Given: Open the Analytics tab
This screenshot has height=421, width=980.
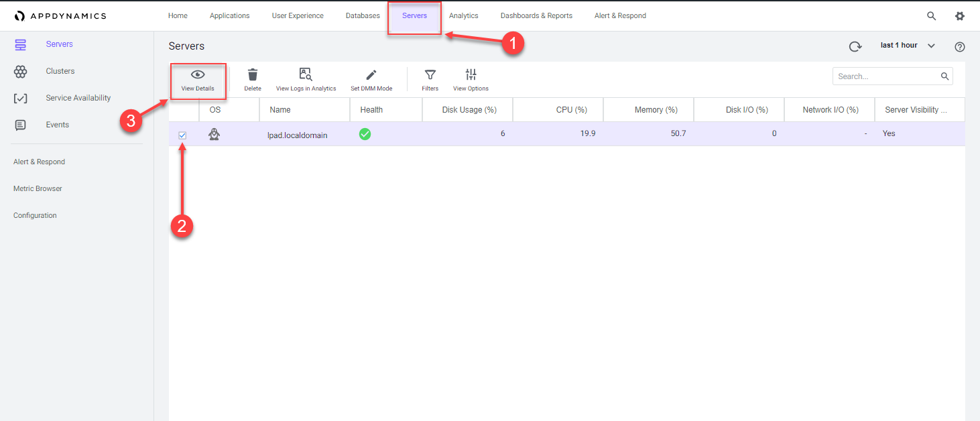Looking at the screenshot, I should (x=464, y=15).
